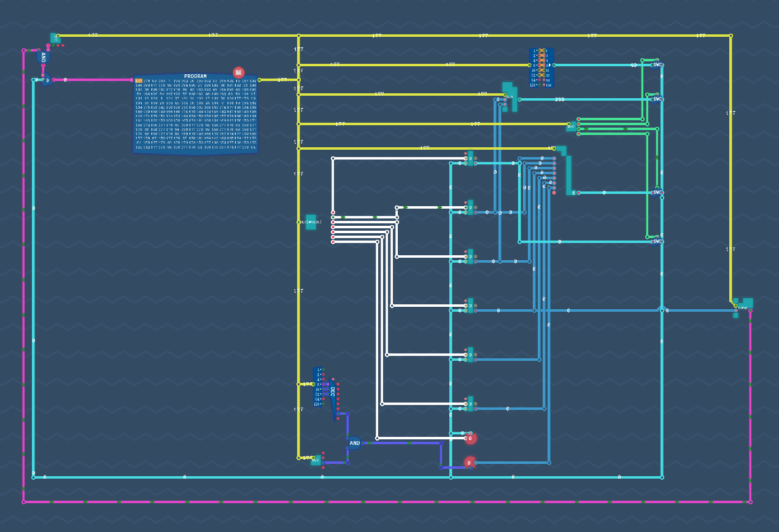Click the PROGRAM memory component
Screen dimensions: 779x532
[195, 115]
